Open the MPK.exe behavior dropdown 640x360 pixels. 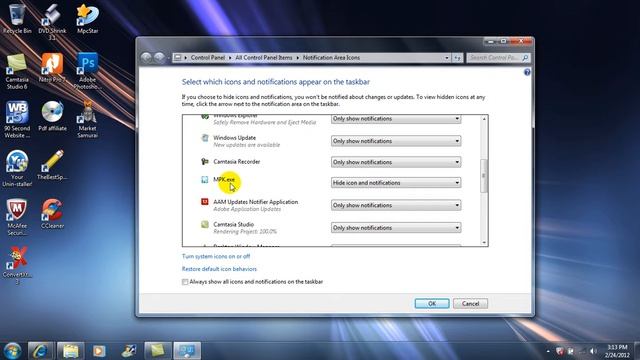click(396, 183)
